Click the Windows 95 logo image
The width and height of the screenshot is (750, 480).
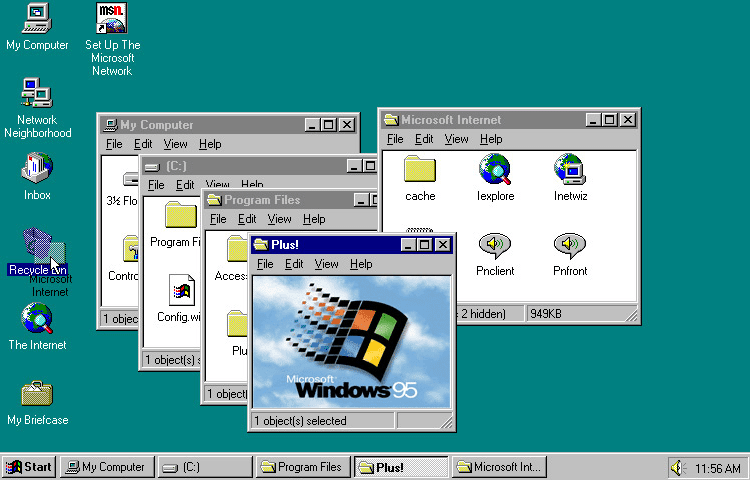point(352,342)
